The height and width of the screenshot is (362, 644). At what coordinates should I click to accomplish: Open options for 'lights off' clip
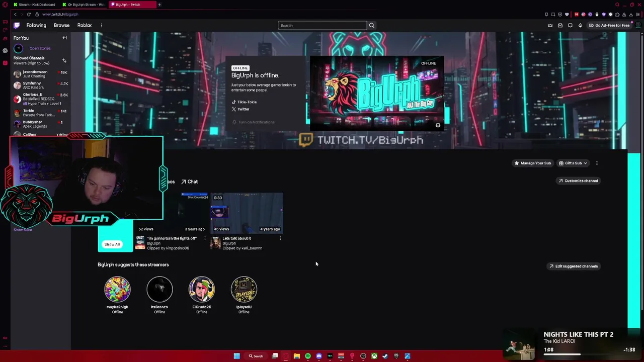(205, 238)
